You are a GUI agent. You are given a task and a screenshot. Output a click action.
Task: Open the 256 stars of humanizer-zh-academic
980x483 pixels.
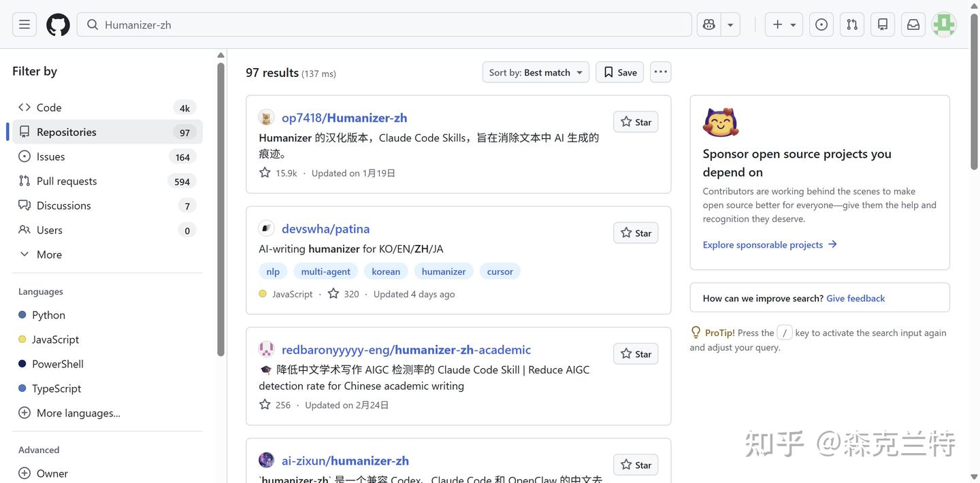point(275,405)
